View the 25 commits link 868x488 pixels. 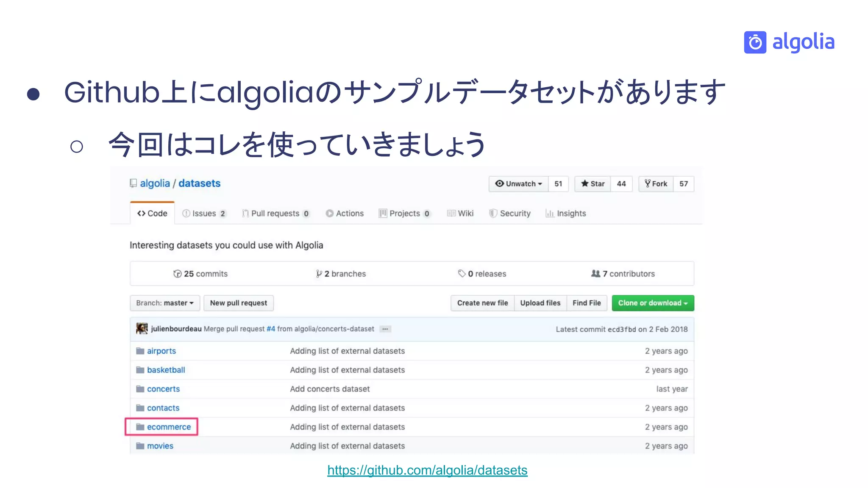pos(201,274)
